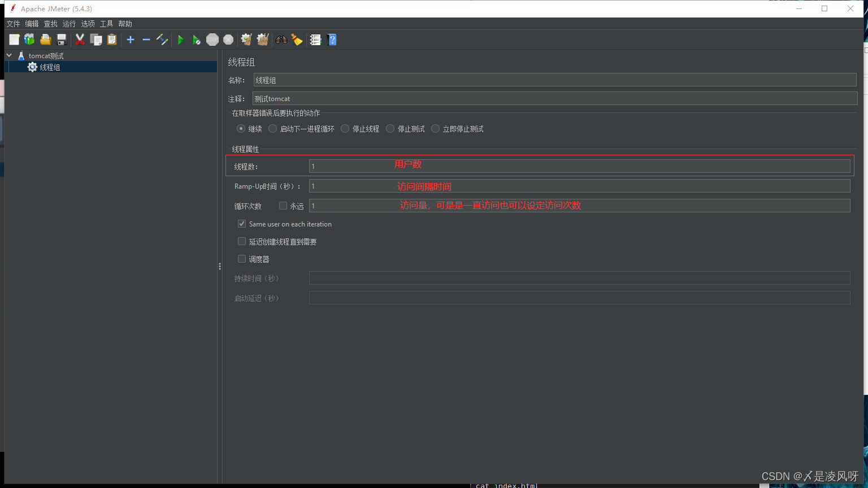The width and height of the screenshot is (868, 488).
Task: Open the 文件 menu
Action: point(13,24)
